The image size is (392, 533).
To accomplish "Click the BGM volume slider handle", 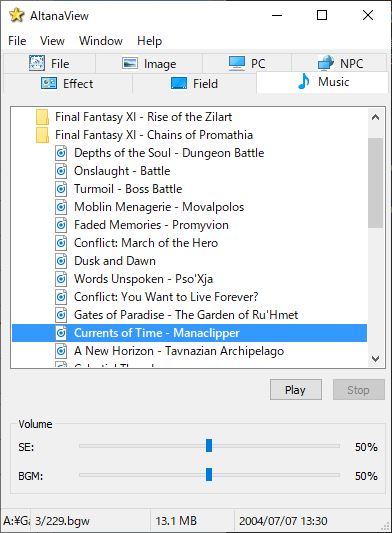I will pos(209,475).
